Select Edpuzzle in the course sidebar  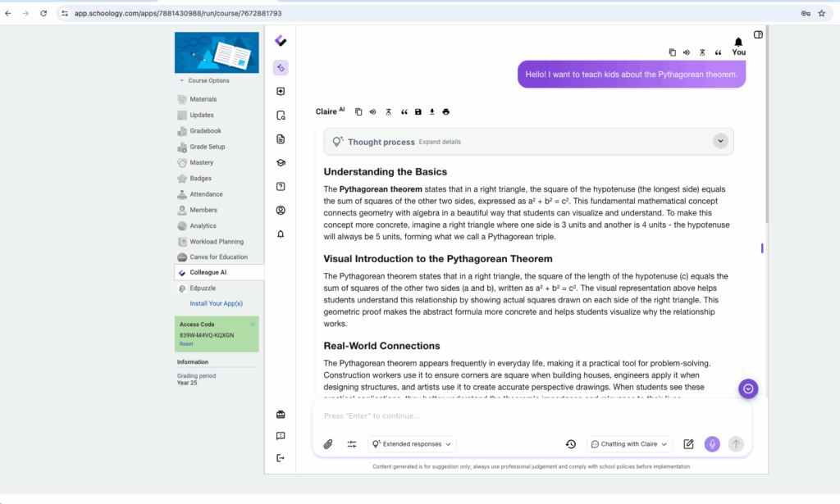203,288
